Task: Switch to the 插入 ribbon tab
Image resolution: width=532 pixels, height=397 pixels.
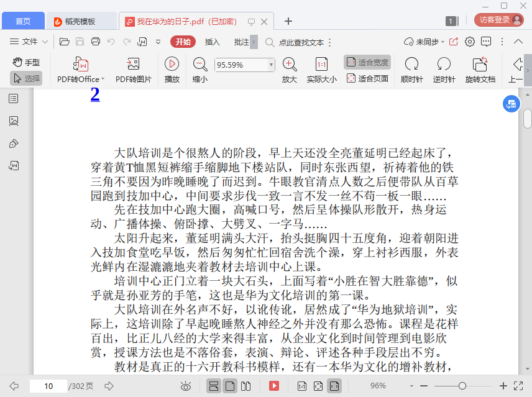Action: 213,42
